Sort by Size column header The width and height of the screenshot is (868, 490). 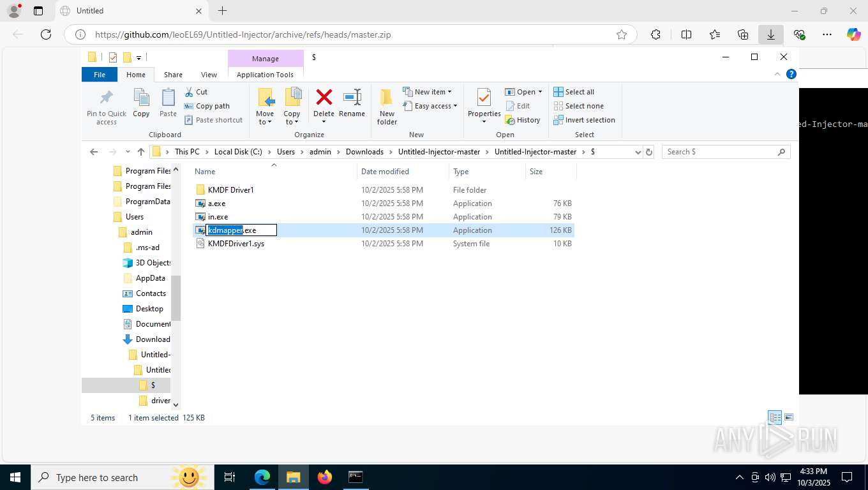(536, 172)
